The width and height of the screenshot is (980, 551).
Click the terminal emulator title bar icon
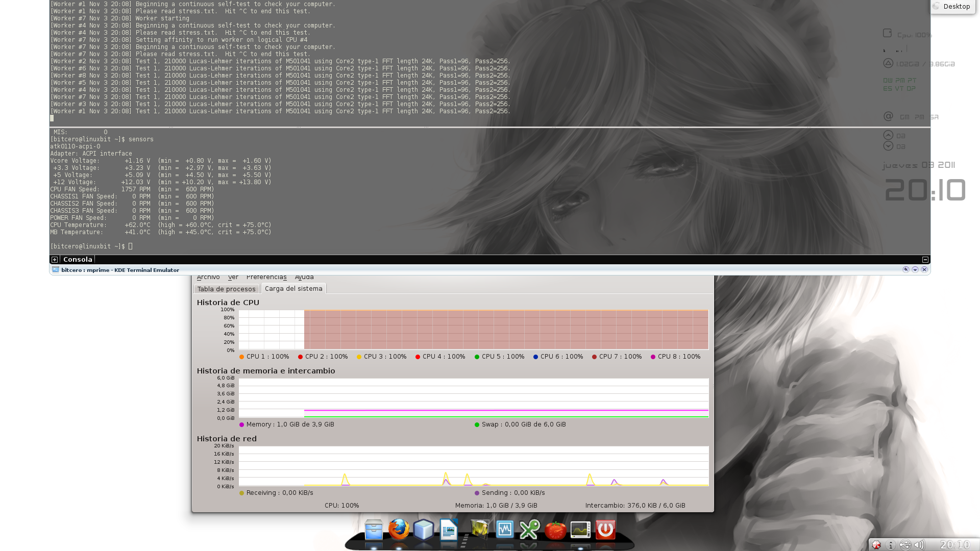coord(56,270)
